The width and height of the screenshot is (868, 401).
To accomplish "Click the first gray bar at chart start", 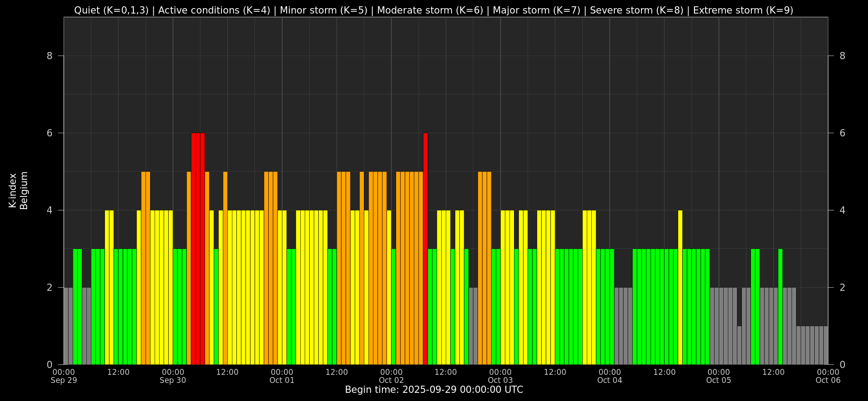I will (x=66, y=326).
